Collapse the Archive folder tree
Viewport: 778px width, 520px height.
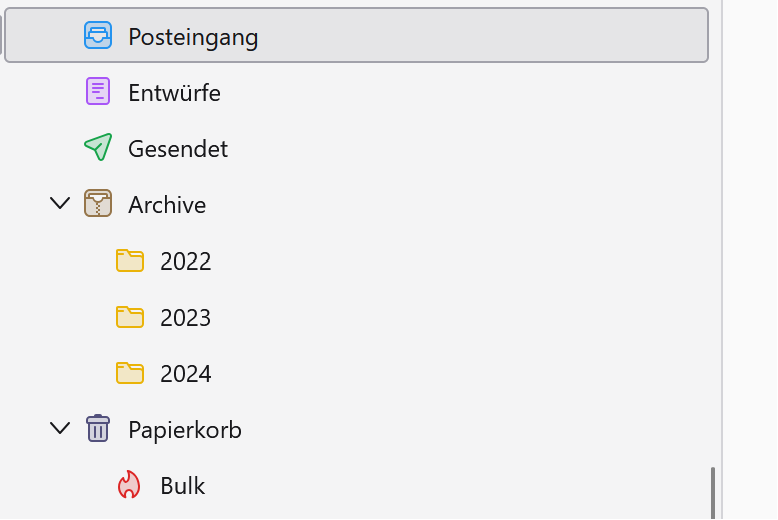coord(60,204)
